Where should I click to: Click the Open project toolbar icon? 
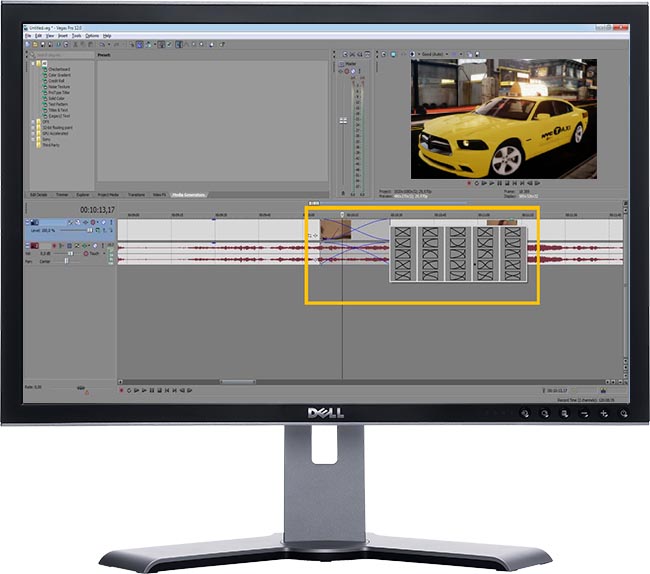click(34, 45)
